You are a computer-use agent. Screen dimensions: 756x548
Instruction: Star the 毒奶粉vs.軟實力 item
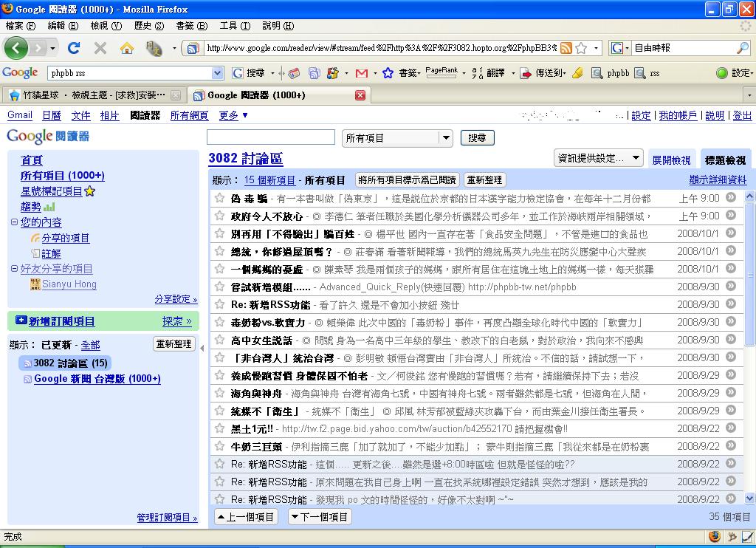point(219,322)
